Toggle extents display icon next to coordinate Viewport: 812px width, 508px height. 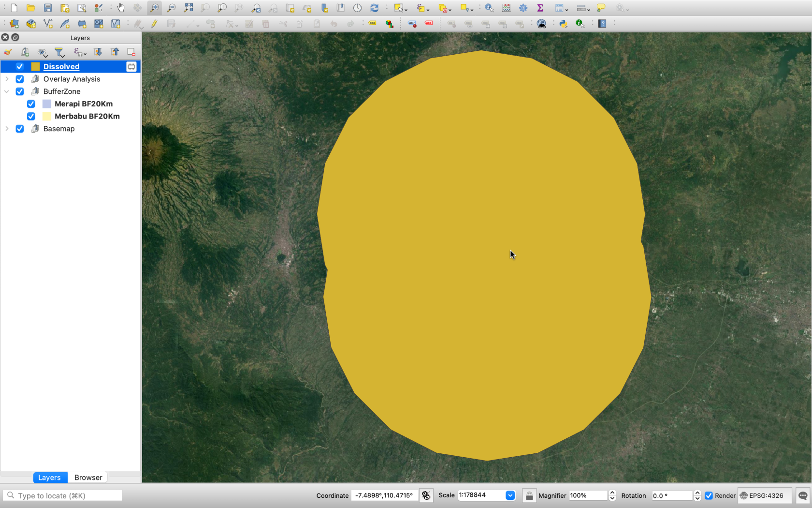pos(426,495)
